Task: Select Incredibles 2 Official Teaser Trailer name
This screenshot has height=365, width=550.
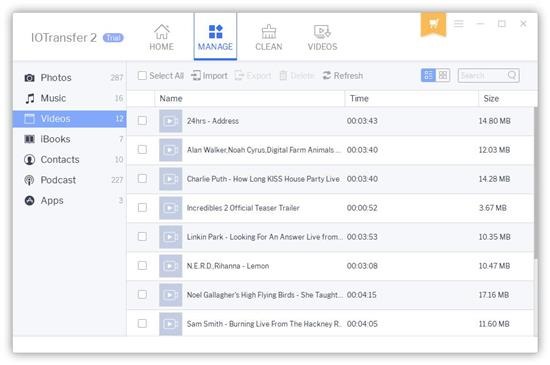Action: pos(243,208)
